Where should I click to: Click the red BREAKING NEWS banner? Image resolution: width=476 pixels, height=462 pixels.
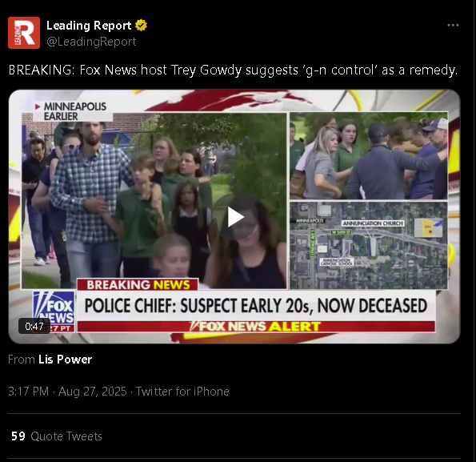click(x=138, y=284)
